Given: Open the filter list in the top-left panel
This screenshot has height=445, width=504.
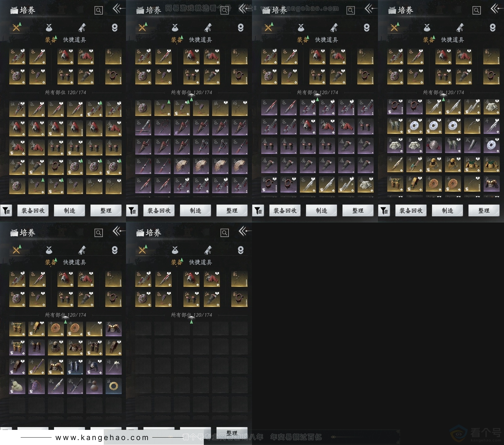Looking at the screenshot, I should coord(6,211).
